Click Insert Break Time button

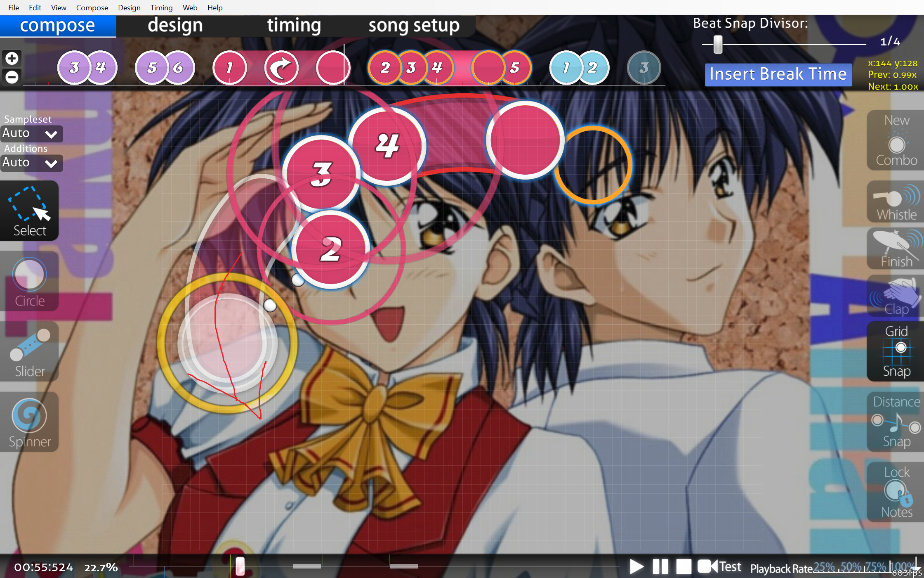778,74
